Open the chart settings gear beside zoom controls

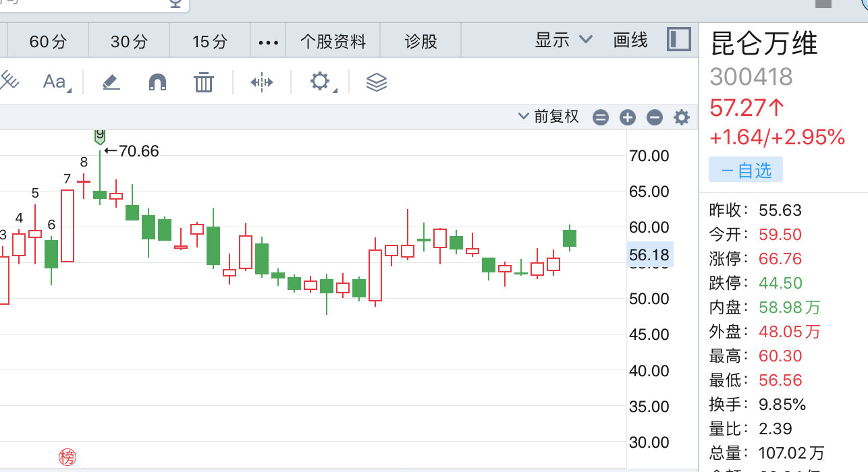(682, 117)
